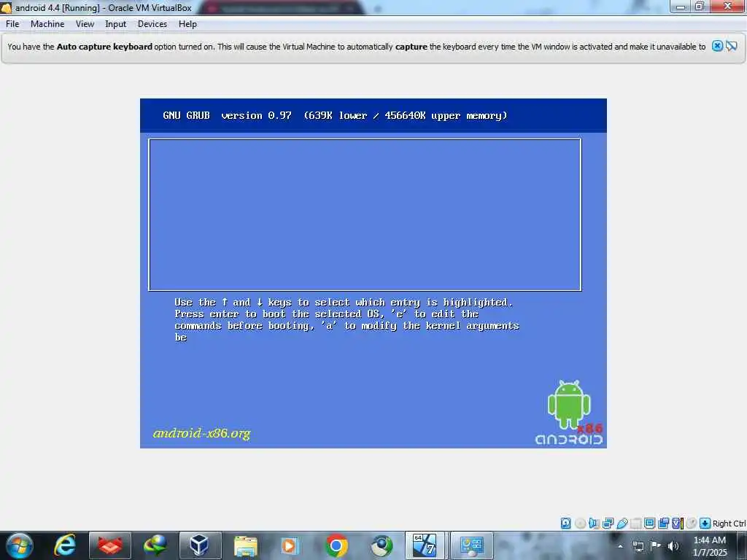Click the android-x86.org text in VM
This screenshot has width=747, height=560.
[201, 433]
